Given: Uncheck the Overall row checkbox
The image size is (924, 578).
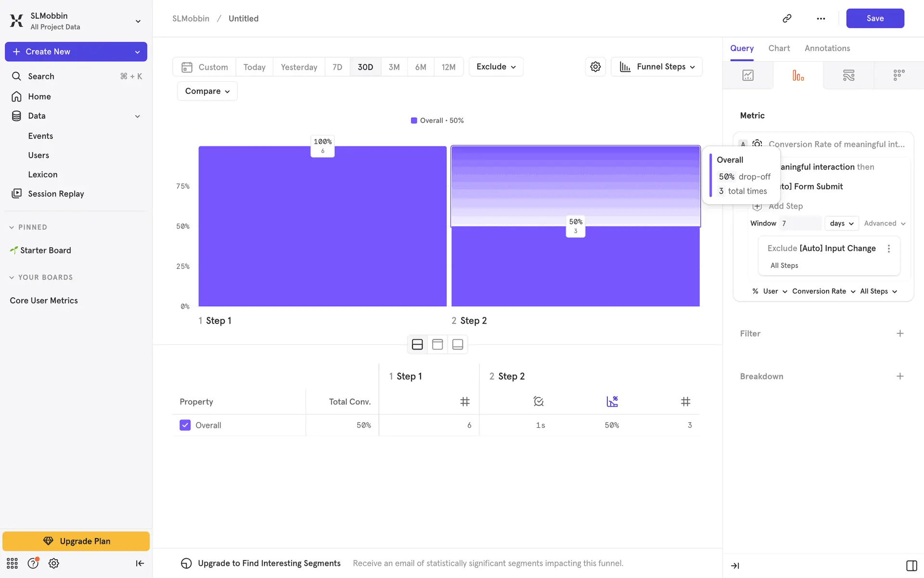Looking at the screenshot, I should tap(185, 425).
